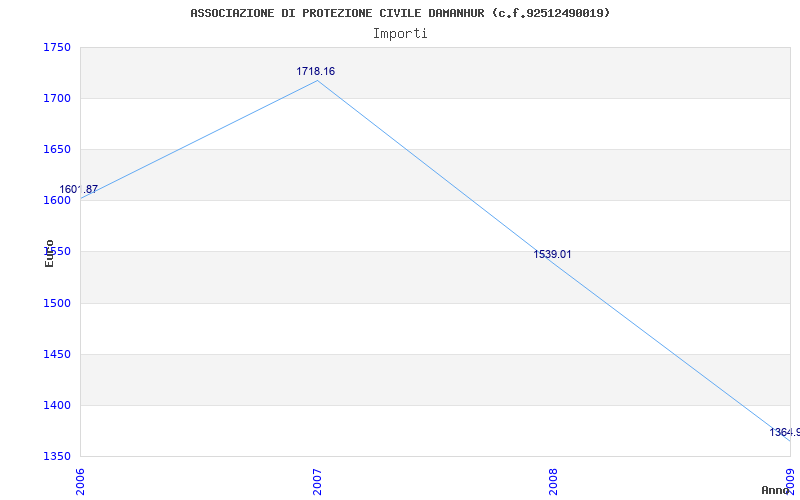Click the 1500 y-axis tick label
800x500 pixels.
pos(56,303)
